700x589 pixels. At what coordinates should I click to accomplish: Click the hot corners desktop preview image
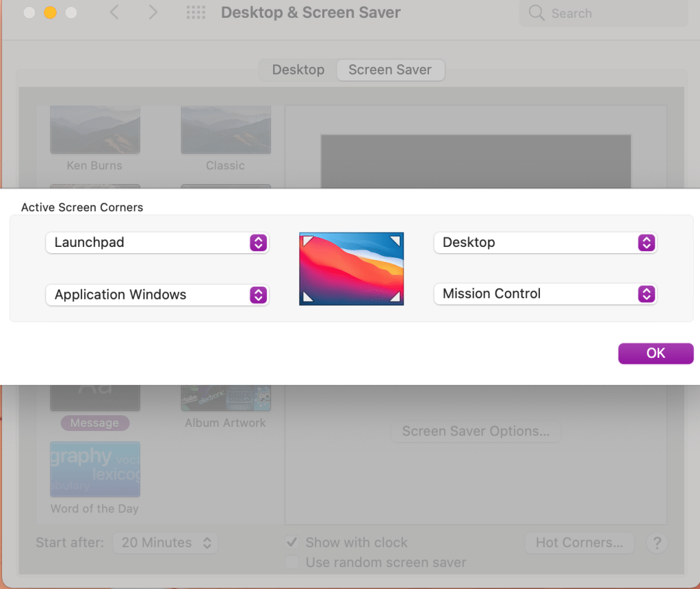351,269
